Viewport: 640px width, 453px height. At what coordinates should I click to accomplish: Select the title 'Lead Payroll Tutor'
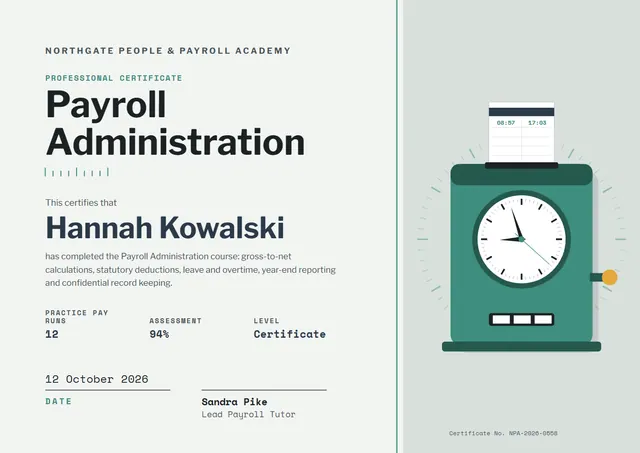tap(248, 415)
